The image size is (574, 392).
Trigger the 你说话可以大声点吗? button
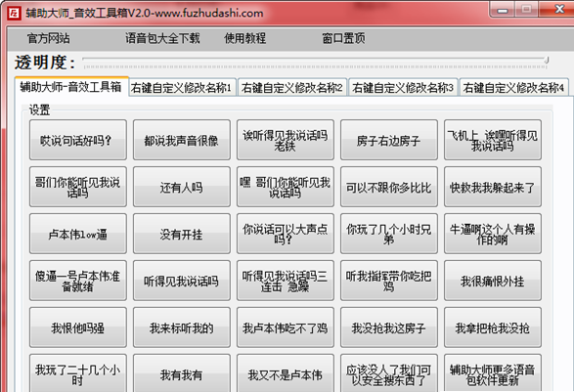286,234
